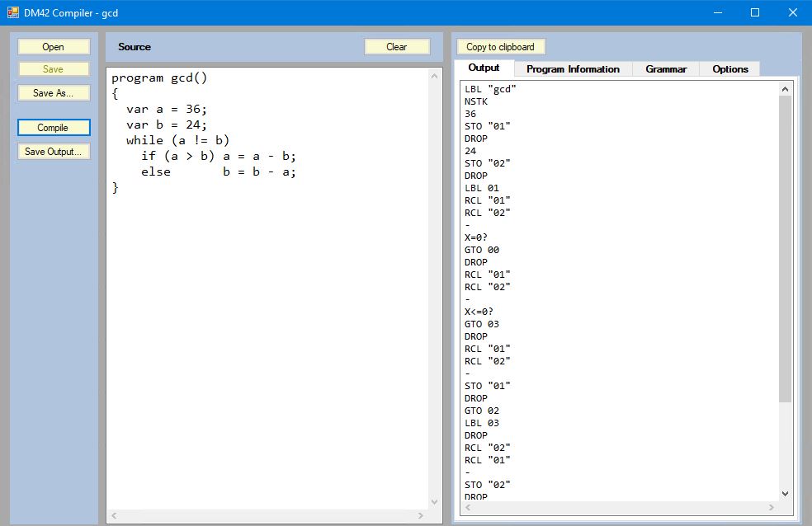Click the source editor's scroll down arrow
812x526 pixels.
pyautogui.click(x=435, y=501)
